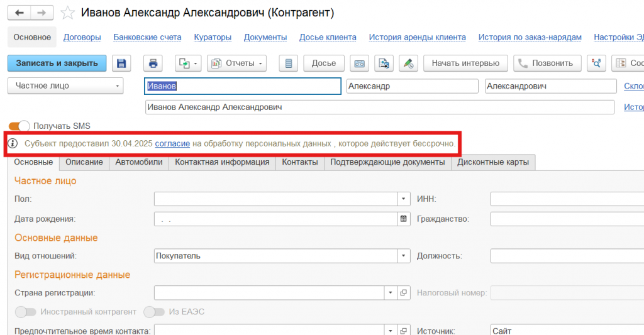Click the back navigation arrow
Image resolution: width=644 pixels, height=335 pixels.
19,13
